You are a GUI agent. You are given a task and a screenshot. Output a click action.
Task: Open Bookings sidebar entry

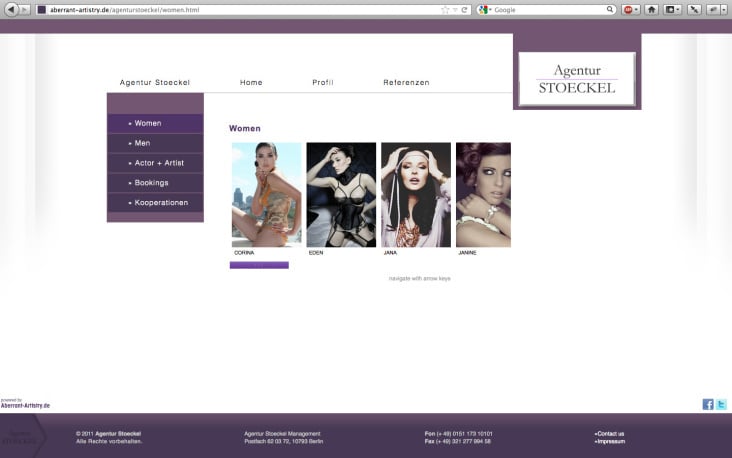click(155, 183)
